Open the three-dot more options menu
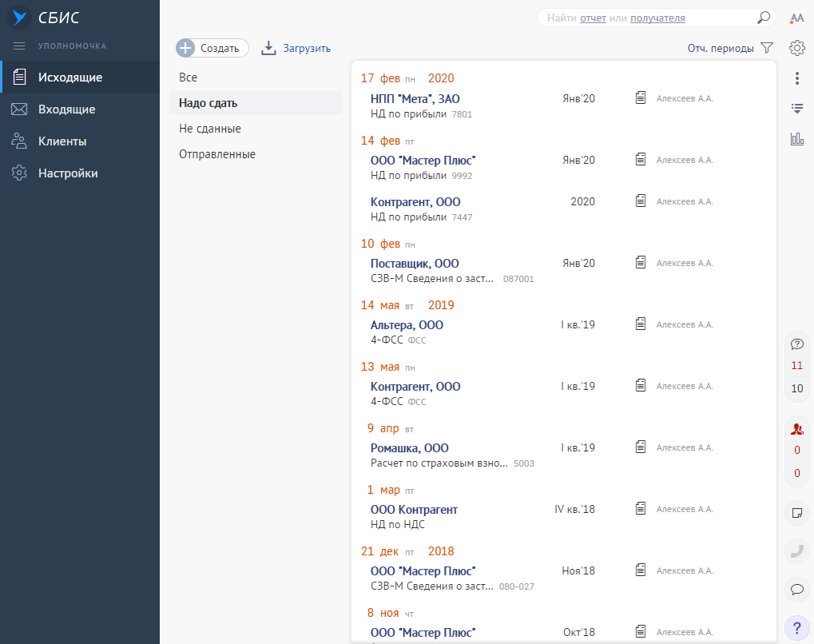Image resolution: width=814 pixels, height=644 pixels. [x=796, y=78]
